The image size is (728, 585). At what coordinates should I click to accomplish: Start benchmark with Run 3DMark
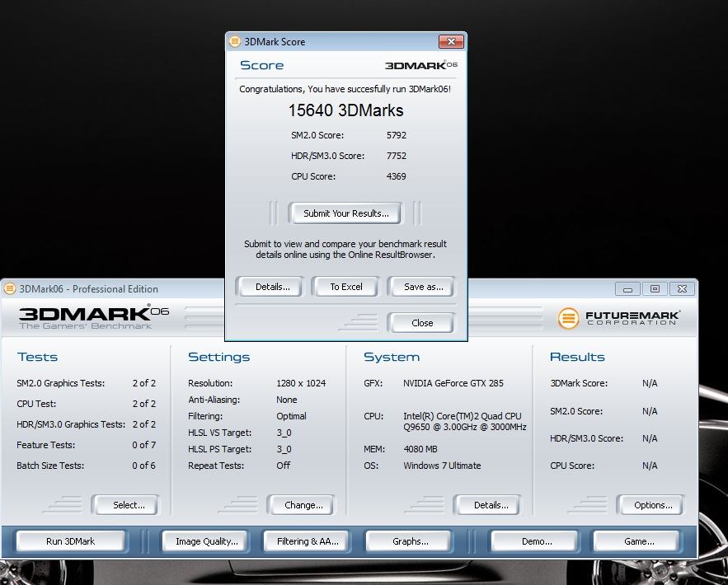click(x=71, y=541)
